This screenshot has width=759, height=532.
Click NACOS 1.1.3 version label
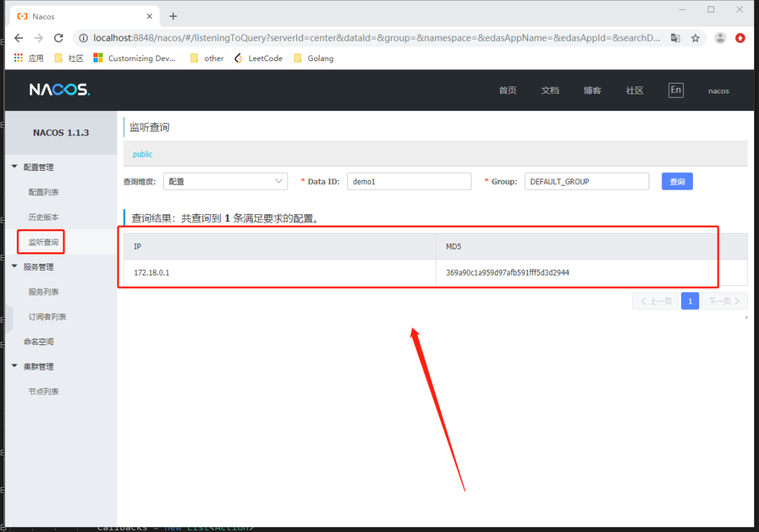click(x=61, y=133)
